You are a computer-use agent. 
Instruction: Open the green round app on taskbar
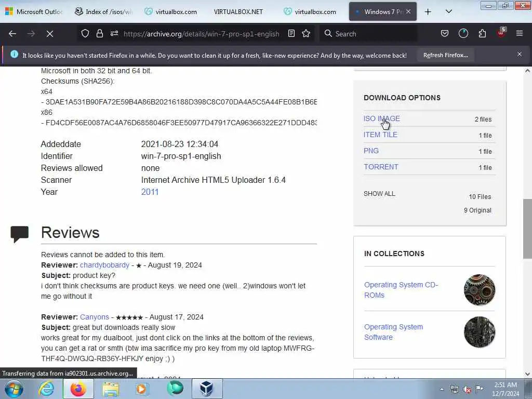click(x=175, y=389)
